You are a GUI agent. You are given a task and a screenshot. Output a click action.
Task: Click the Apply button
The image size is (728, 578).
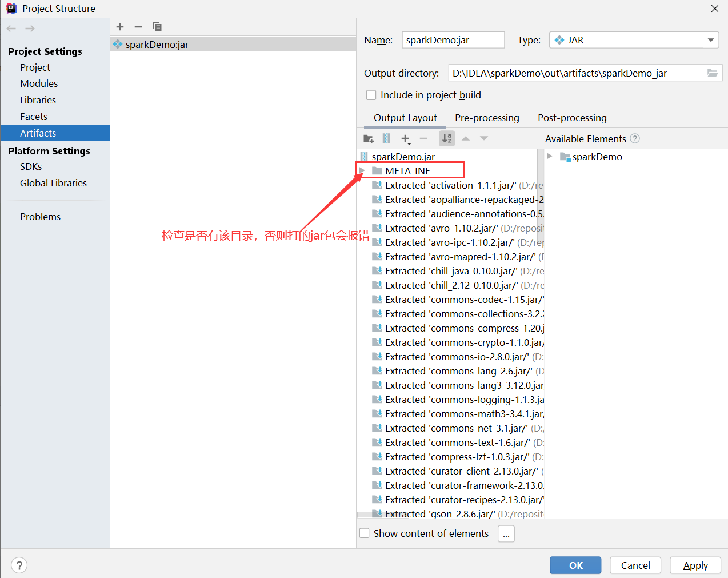click(695, 565)
